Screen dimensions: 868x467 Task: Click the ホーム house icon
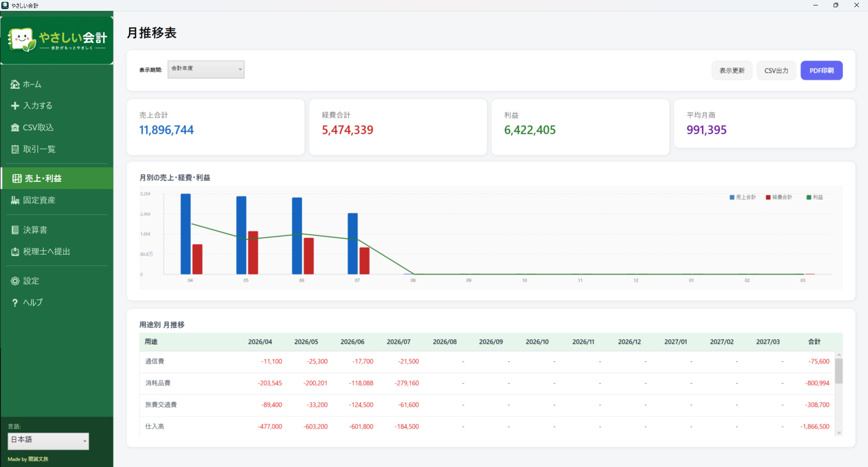[15, 84]
